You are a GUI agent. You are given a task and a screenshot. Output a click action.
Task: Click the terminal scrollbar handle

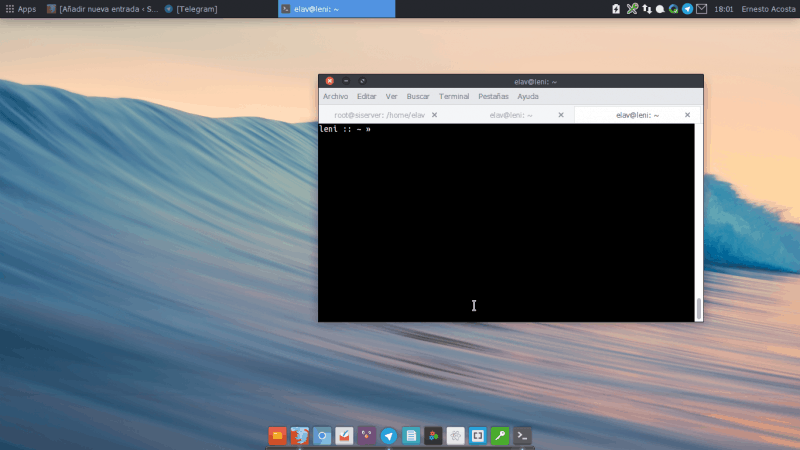[x=698, y=308]
